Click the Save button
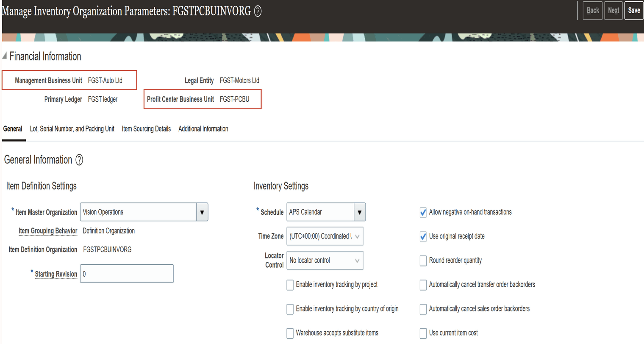This screenshot has height=344, width=644. point(634,11)
